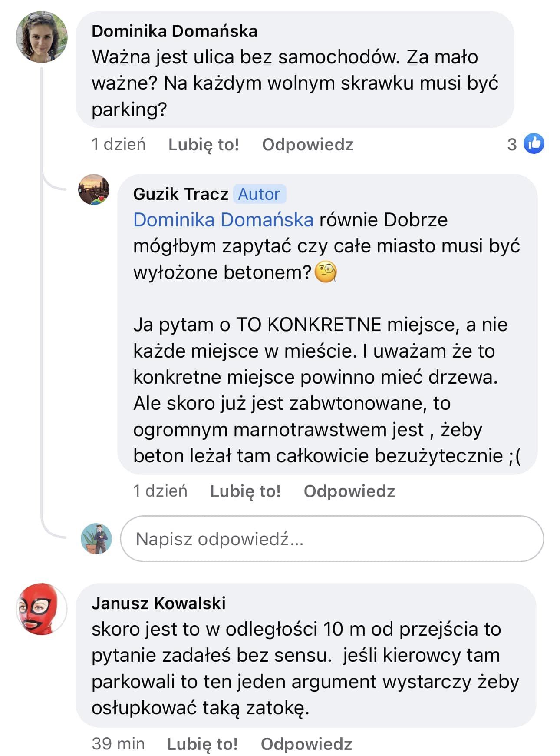Like Dominika Domańska's comment
560x756 pixels.
(x=204, y=145)
